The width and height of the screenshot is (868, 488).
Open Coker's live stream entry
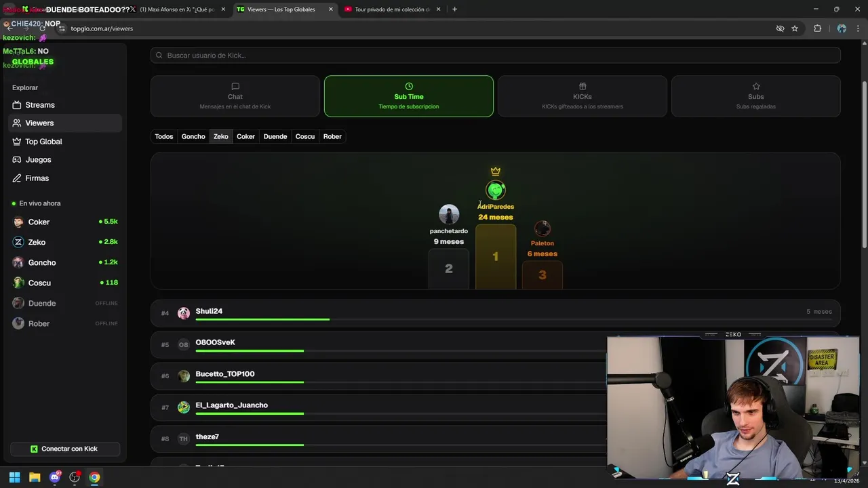click(x=65, y=222)
